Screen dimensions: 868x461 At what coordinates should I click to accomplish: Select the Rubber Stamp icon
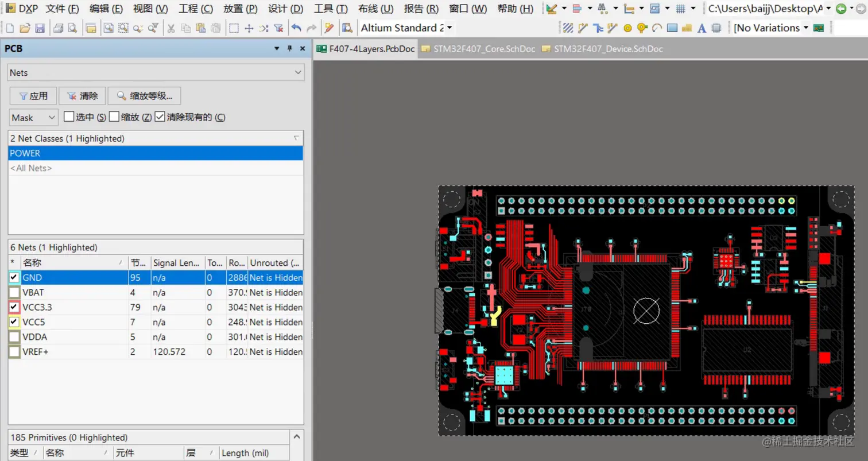(x=215, y=28)
